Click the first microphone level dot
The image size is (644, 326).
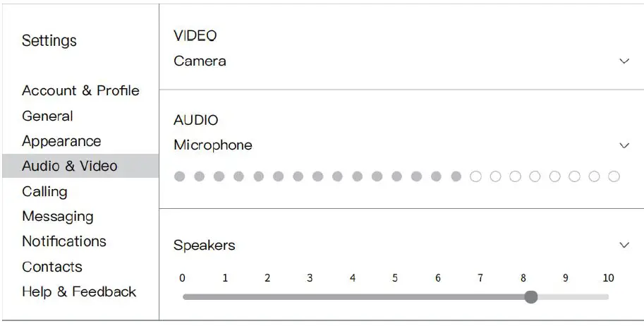[x=180, y=176]
